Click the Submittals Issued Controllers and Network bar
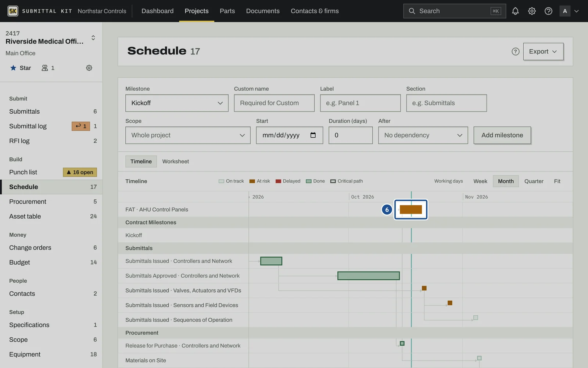The image size is (588, 368). coord(271,261)
